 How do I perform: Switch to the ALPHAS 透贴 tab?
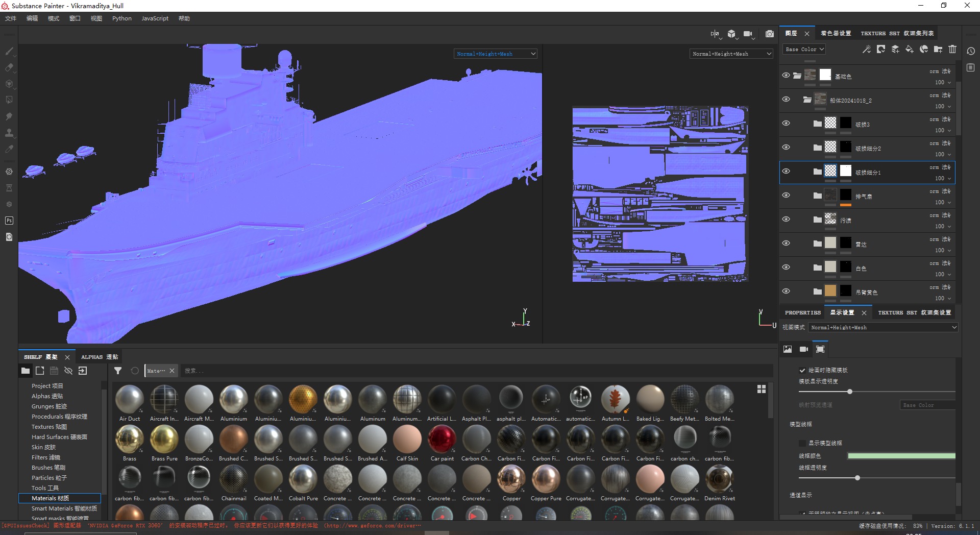(100, 357)
